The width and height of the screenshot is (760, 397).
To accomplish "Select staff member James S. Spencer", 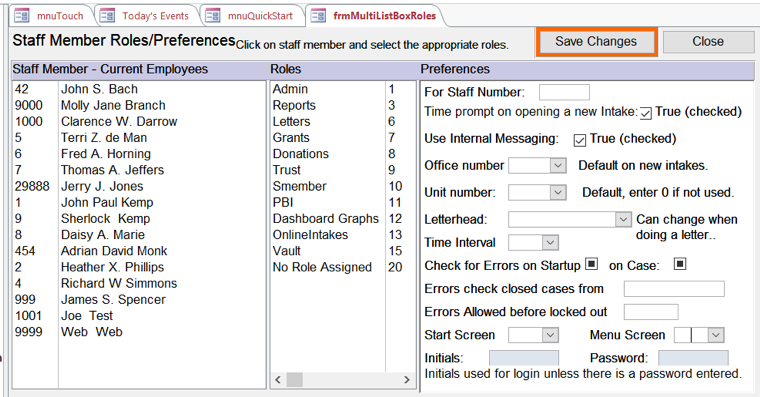I will tap(139, 300).
